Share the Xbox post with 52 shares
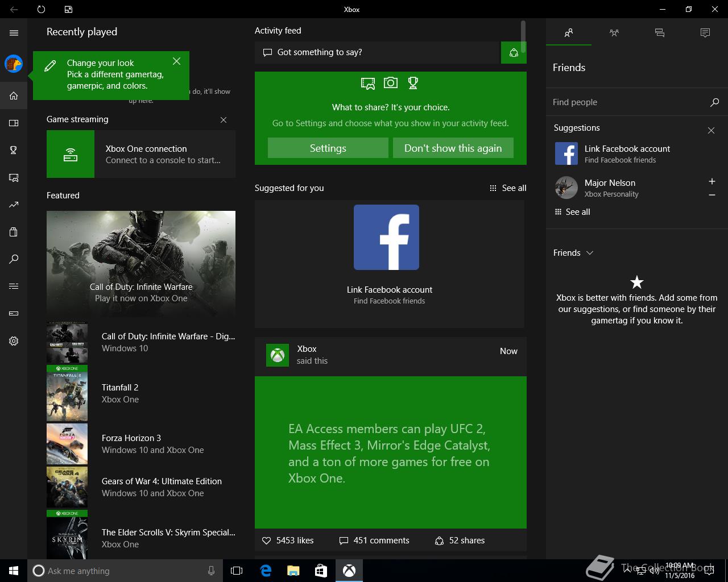Screen dimensions: 728x582 (460, 541)
